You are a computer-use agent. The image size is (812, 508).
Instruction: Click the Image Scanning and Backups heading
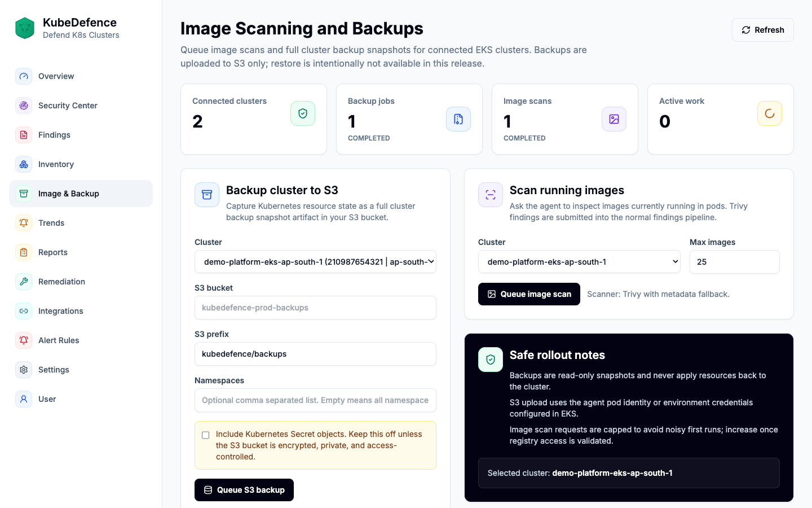pos(302,28)
